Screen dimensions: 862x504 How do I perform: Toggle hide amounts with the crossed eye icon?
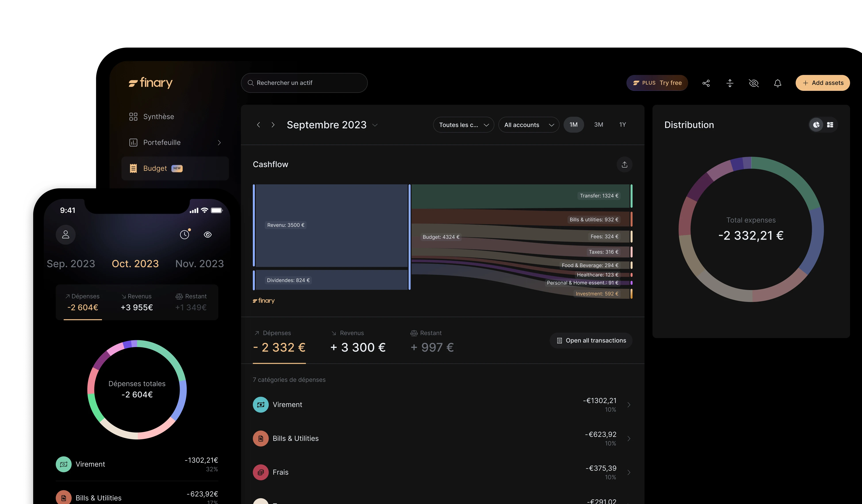click(x=754, y=83)
